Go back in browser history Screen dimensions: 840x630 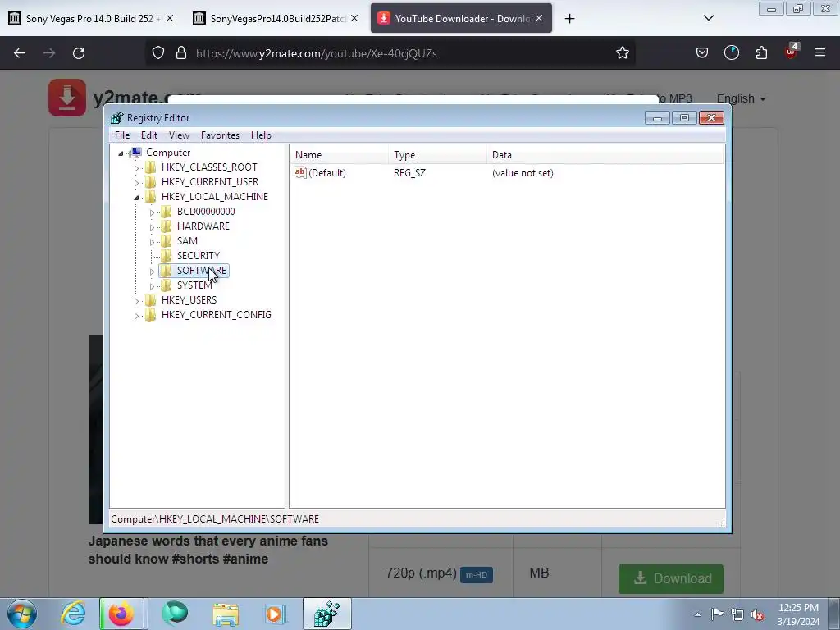[x=20, y=53]
